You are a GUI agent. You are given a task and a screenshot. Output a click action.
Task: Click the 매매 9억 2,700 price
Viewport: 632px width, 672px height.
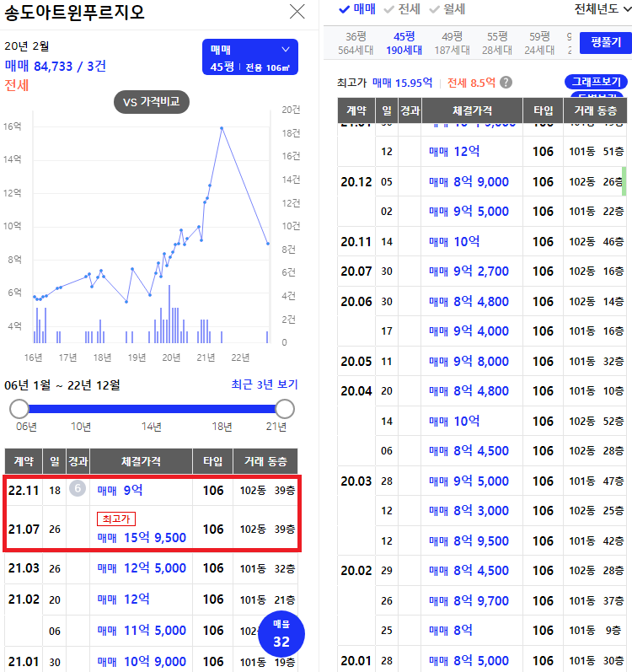pyautogui.click(x=469, y=271)
